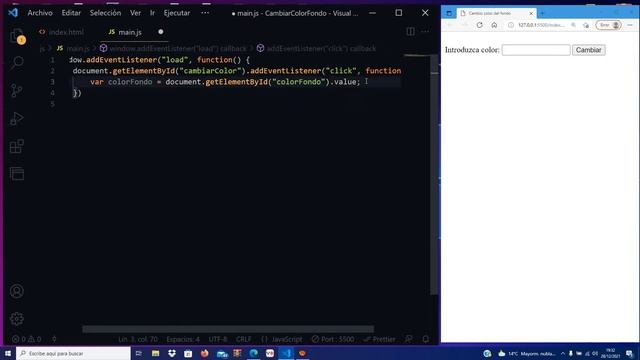The height and width of the screenshot is (360, 640).
Task: Open Dropbox from the taskbar
Action: pyautogui.click(x=172, y=353)
